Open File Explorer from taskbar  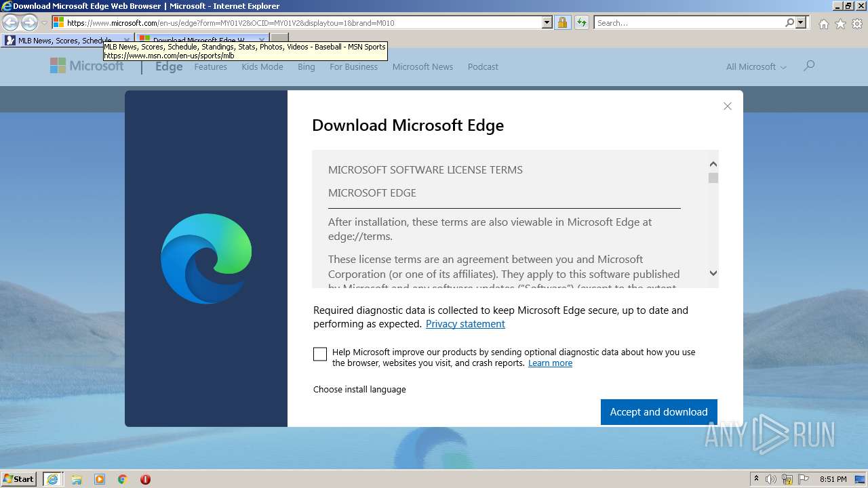pos(77,479)
